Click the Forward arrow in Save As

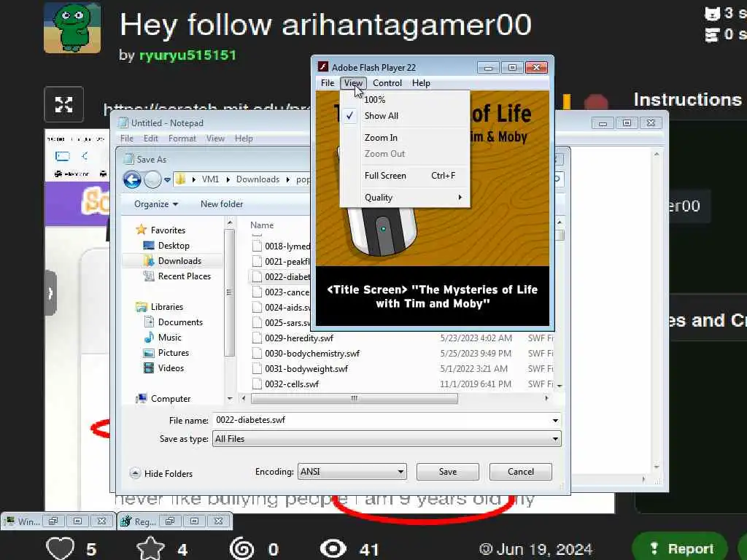[152, 179]
